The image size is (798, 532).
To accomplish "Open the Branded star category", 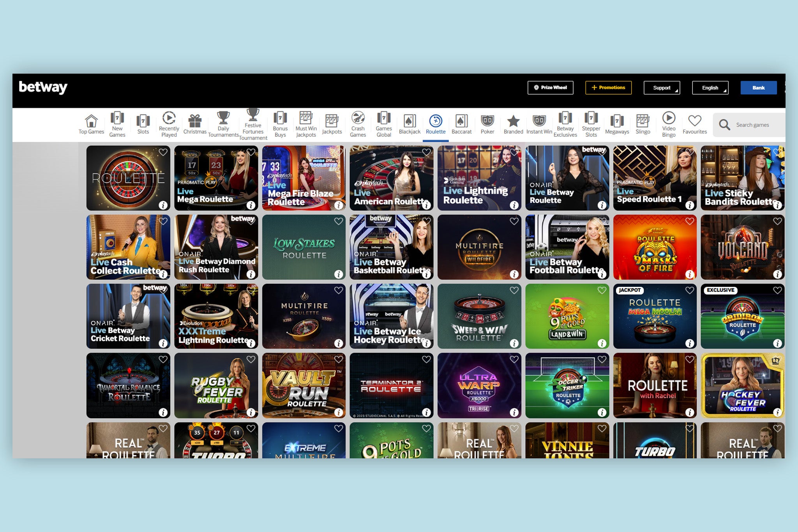I will pyautogui.click(x=513, y=125).
